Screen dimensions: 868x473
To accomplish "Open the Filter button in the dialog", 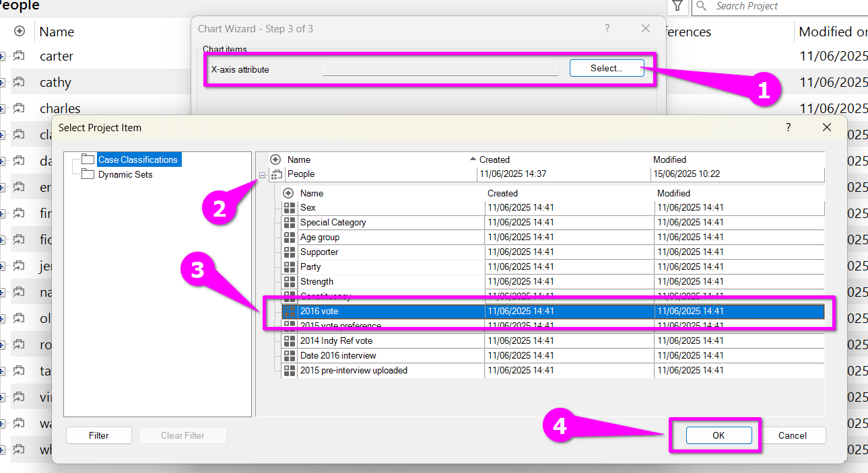I will tap(99, 435).
